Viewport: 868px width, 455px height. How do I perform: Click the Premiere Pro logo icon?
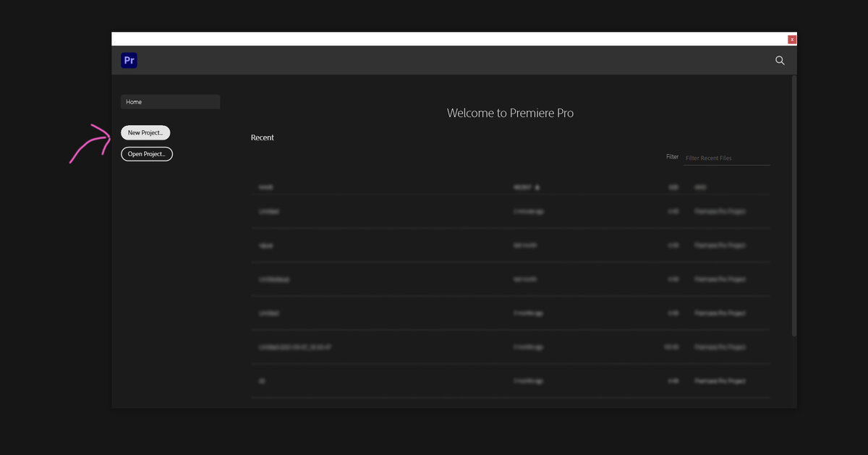129,61
